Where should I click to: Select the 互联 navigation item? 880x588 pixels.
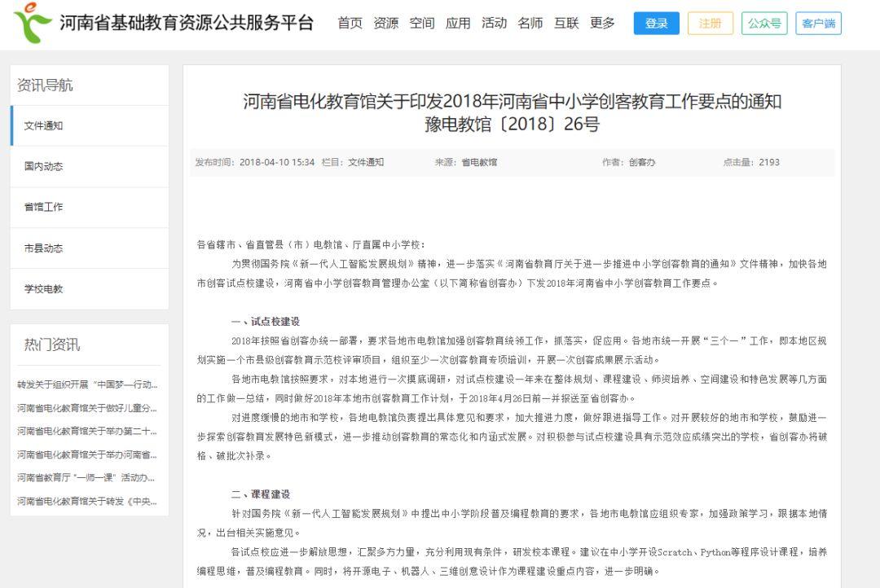click(x=566, y=23)
